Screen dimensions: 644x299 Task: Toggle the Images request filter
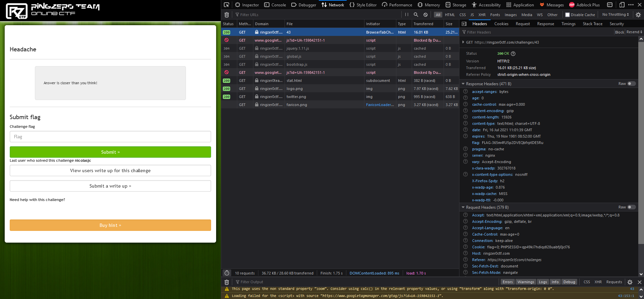(x=510, y=15)
